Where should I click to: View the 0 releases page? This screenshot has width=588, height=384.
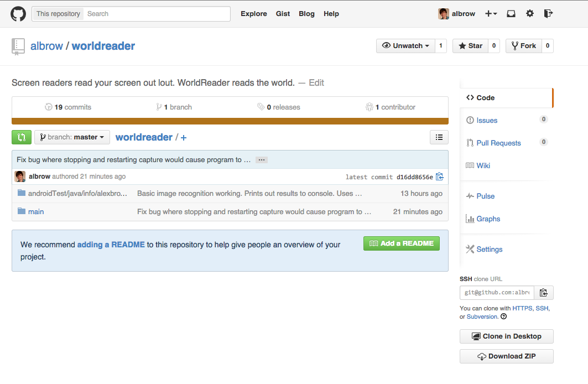[279, 107]
